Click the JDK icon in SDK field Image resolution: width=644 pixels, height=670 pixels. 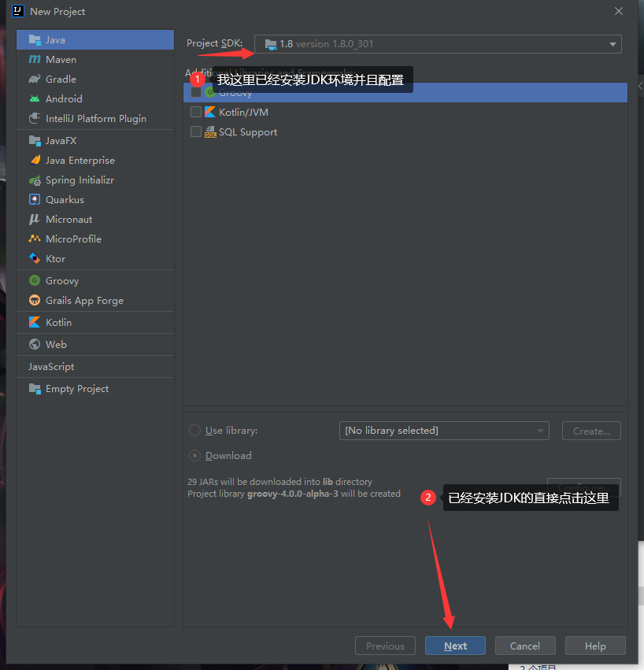271,44
